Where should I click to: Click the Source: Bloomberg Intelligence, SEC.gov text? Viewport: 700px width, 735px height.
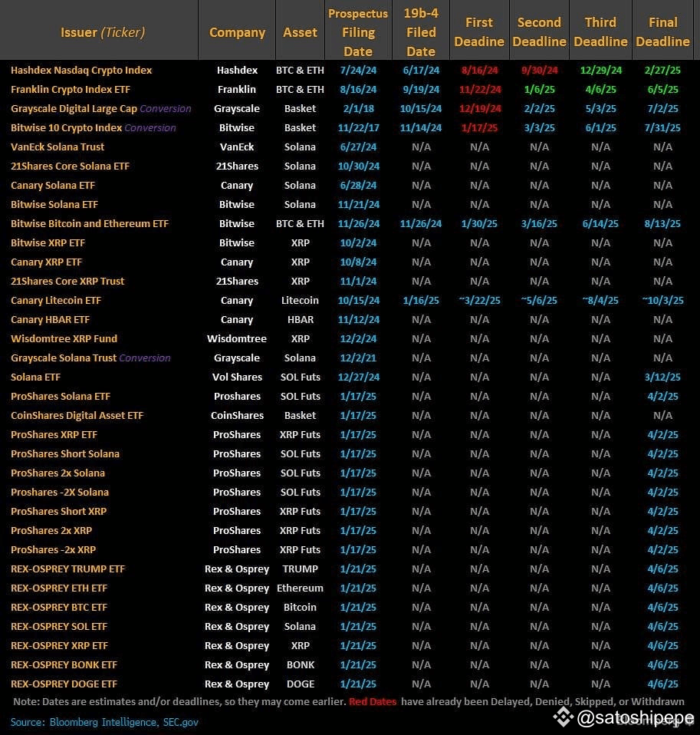pos(104,722)
